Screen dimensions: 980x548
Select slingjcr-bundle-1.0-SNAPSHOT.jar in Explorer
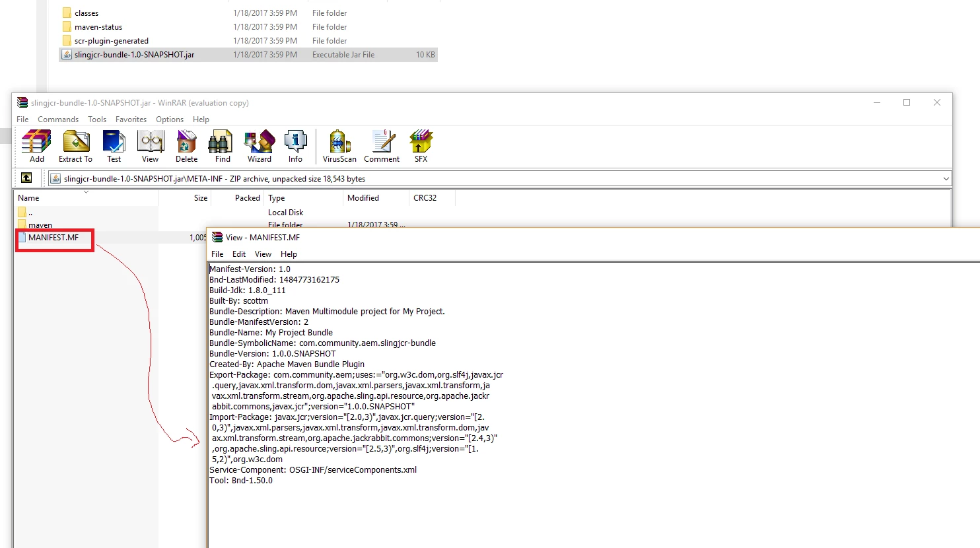point(135,55)
